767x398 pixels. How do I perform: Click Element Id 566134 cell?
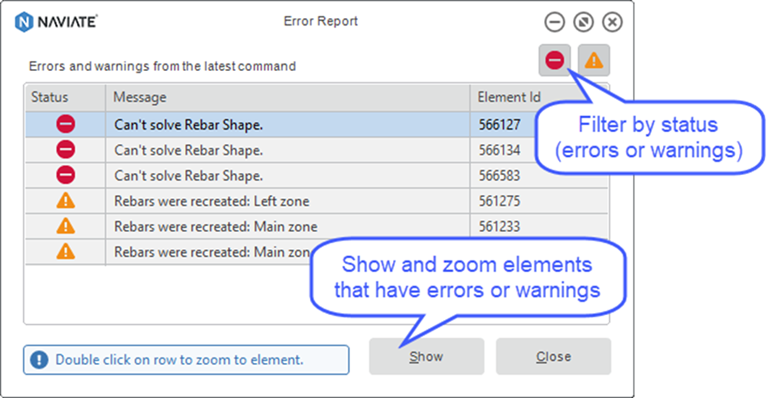[499, 150]
